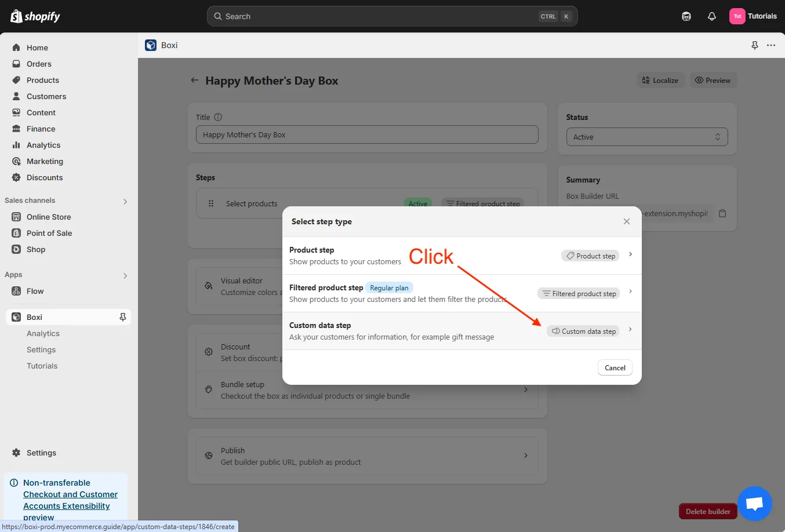The width and height of the screenshot is (785, 532).
Task: Open Settings via the gear icon in sidebar
Action: (x=16, y=453)
